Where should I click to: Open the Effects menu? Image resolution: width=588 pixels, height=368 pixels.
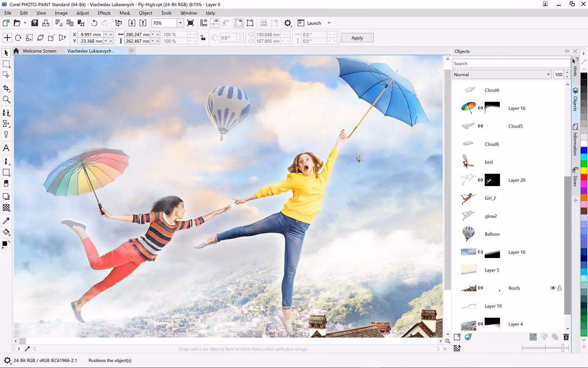[x=104, y=13]
